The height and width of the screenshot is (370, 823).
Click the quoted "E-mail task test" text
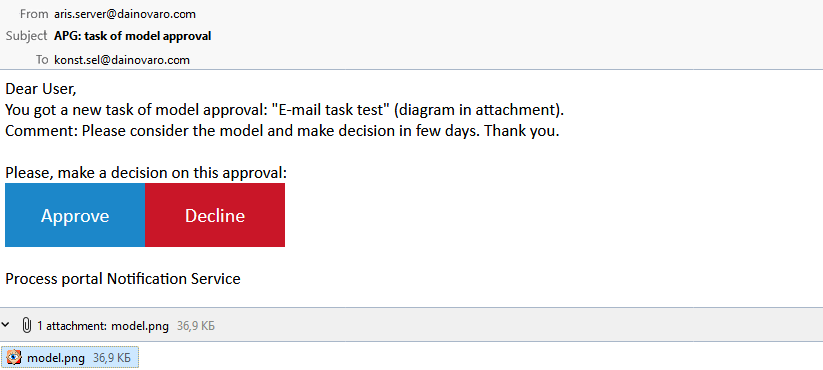[330, 110]
